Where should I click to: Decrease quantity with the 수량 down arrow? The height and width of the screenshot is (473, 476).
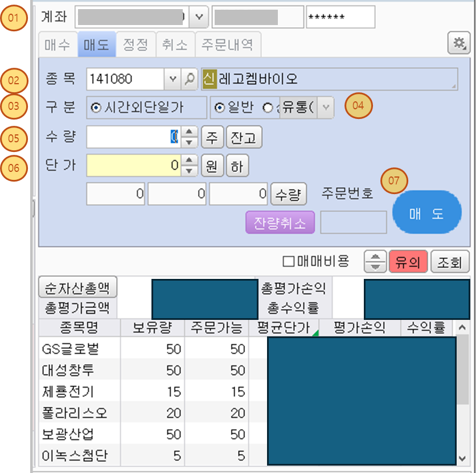(189, 142)
